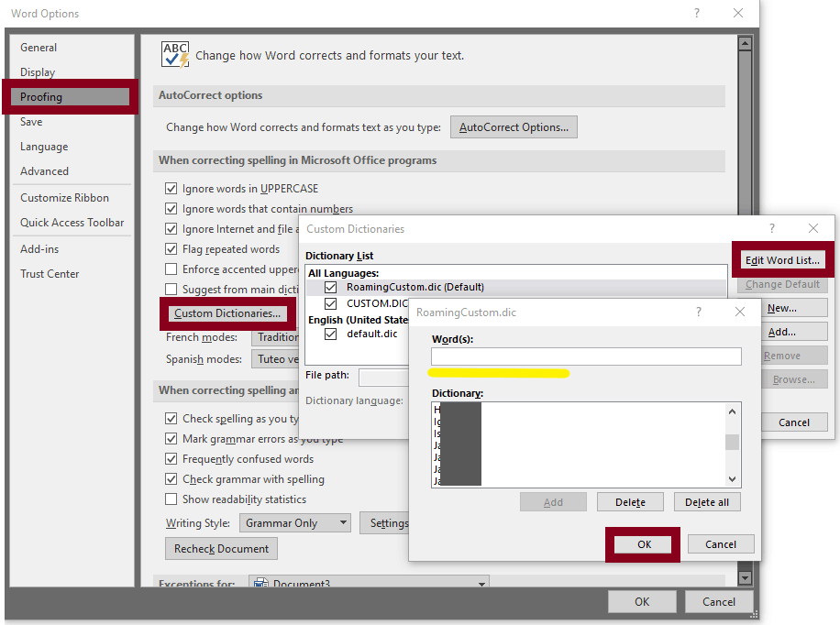Expand the Writing Style Grammar Only dropdown
840x625 pixels.
coord(294,522)
